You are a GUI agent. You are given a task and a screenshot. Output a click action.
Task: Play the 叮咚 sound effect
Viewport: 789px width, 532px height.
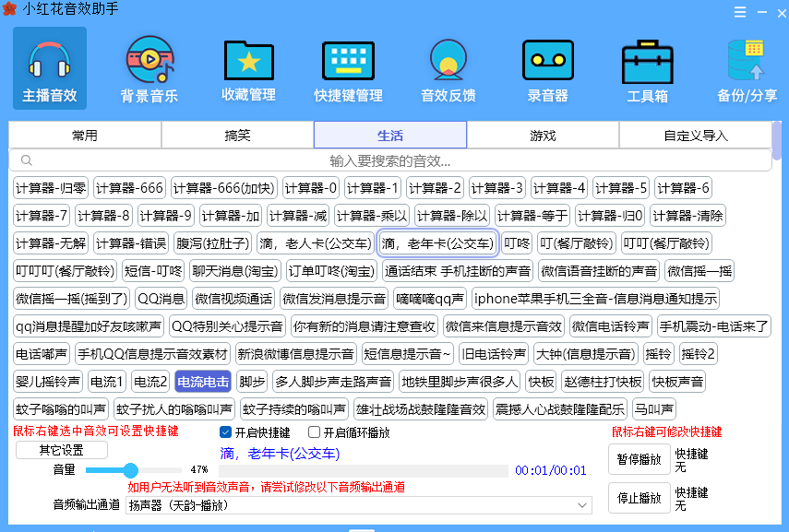517,243
